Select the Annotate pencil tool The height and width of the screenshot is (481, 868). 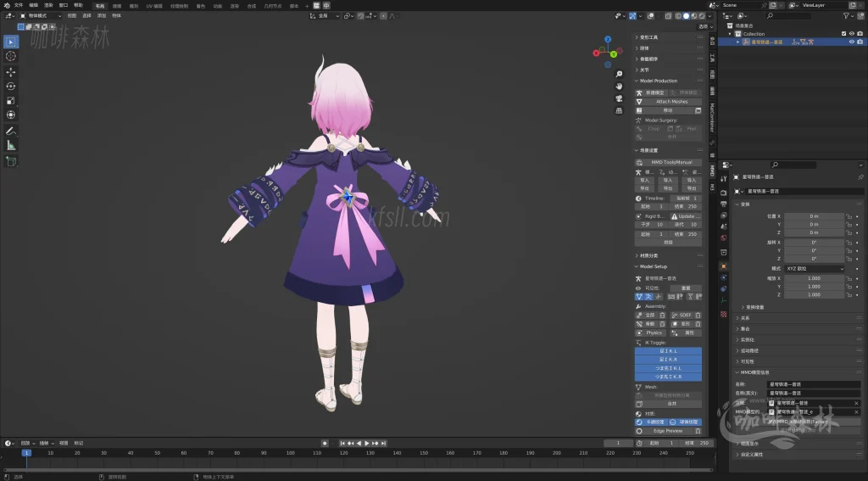(10, 131)
